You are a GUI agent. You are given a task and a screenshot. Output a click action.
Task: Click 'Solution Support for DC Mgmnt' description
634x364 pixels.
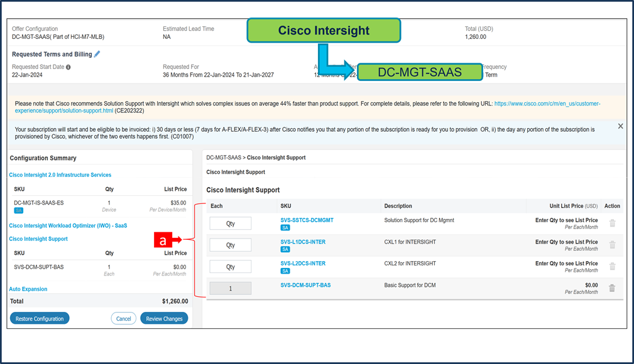419,220
